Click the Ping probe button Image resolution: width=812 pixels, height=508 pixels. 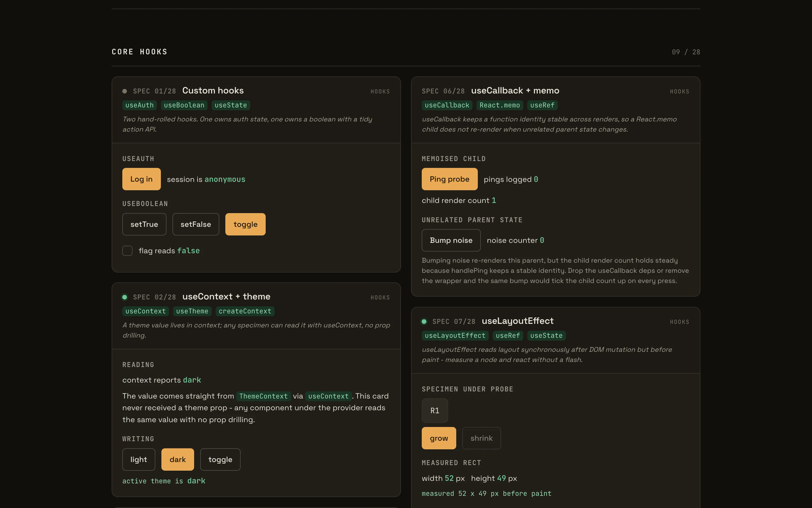(x=449, y=179)
